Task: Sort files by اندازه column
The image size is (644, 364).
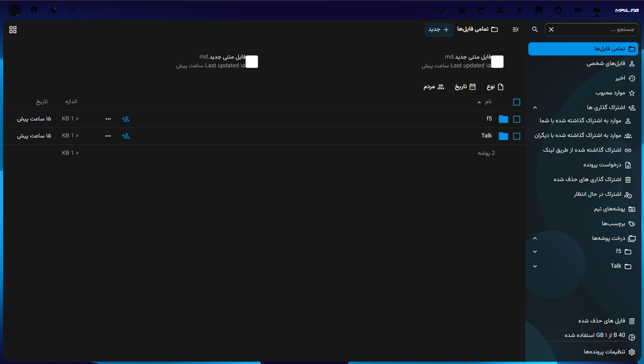Action: [x=71, y=102]
